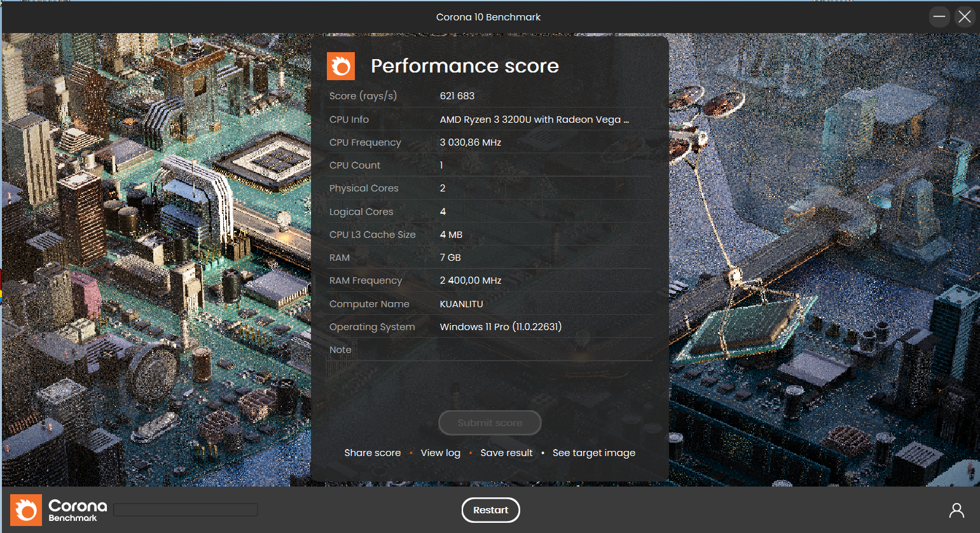
Task: Select the 7 GB RAM value
Action: pyautogui.click(x=450, y=258)
